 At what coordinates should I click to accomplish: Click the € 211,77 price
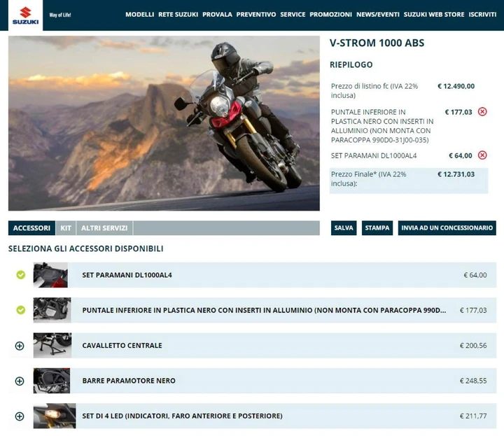point(473,416)
